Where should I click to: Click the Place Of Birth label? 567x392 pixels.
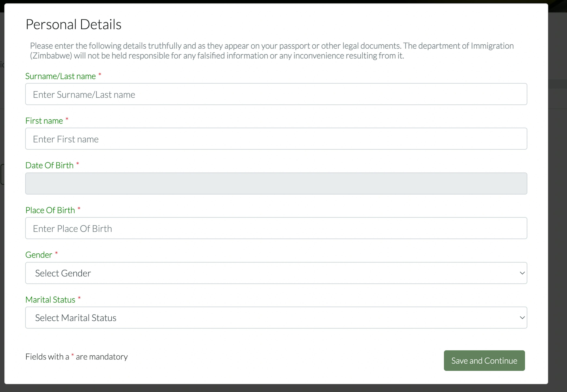click(x=50, y=210)
